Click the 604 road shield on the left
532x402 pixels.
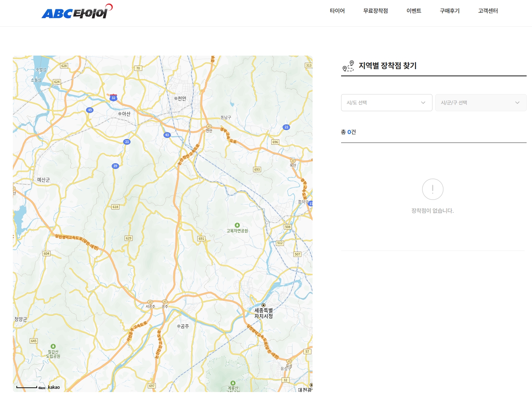tap(46, 253)
